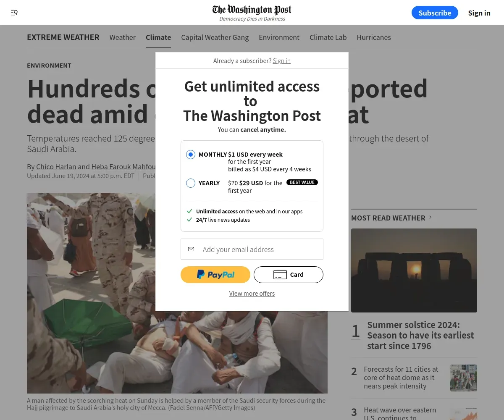Image resolution: width=504 pixels, height=420 pixels.
Task: Open the Capital Weather Gang tab
Action: [x=215, y=37]
